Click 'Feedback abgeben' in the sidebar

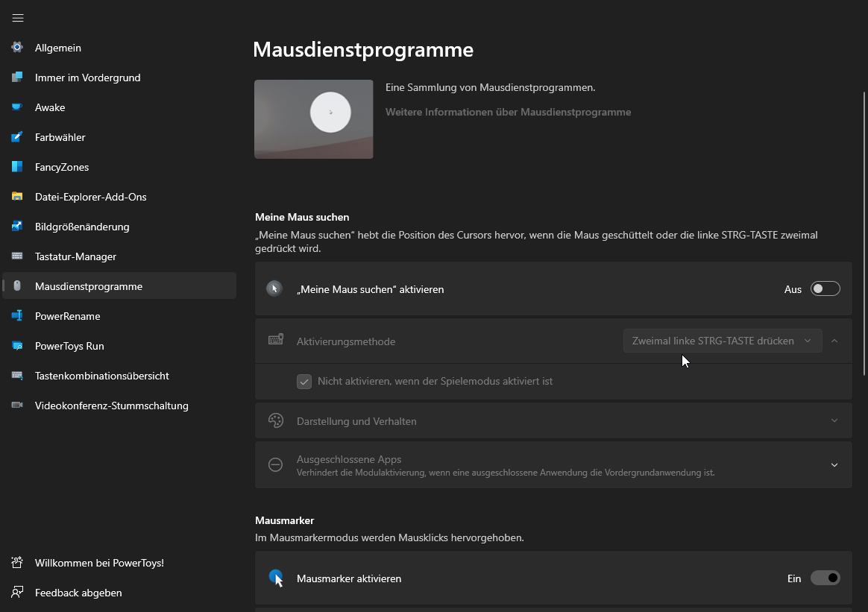click(x=78, y=593)
